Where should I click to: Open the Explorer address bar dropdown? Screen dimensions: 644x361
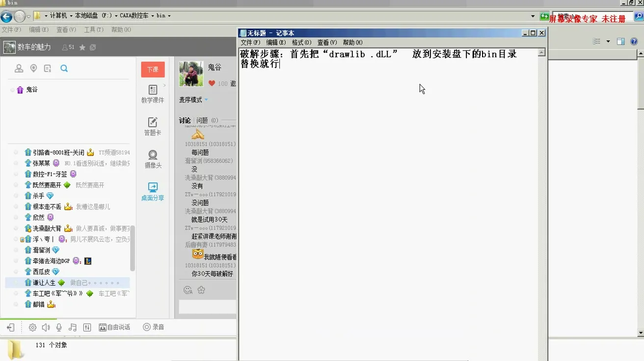(x=533, y=15)
